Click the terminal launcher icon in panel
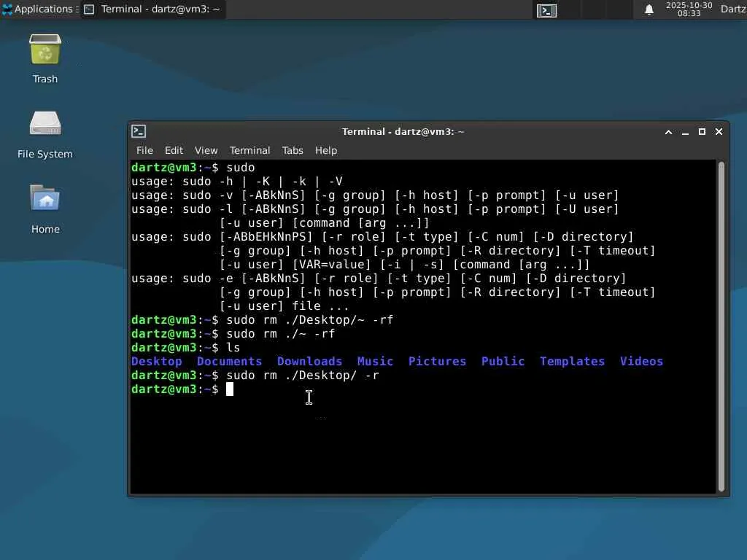Image resolution: width=747 pixels, height=560 pixels. point(546,10)
